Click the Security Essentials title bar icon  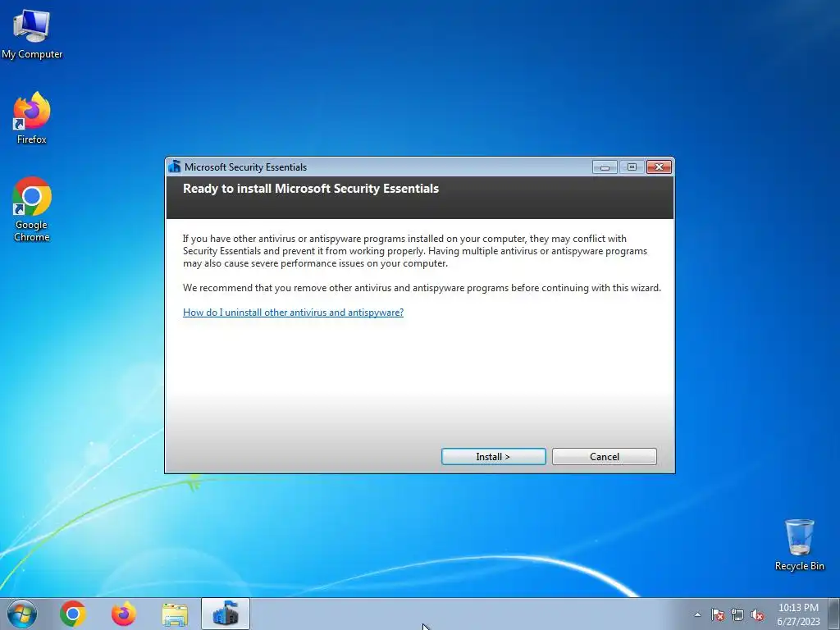[x=175, y=167]
